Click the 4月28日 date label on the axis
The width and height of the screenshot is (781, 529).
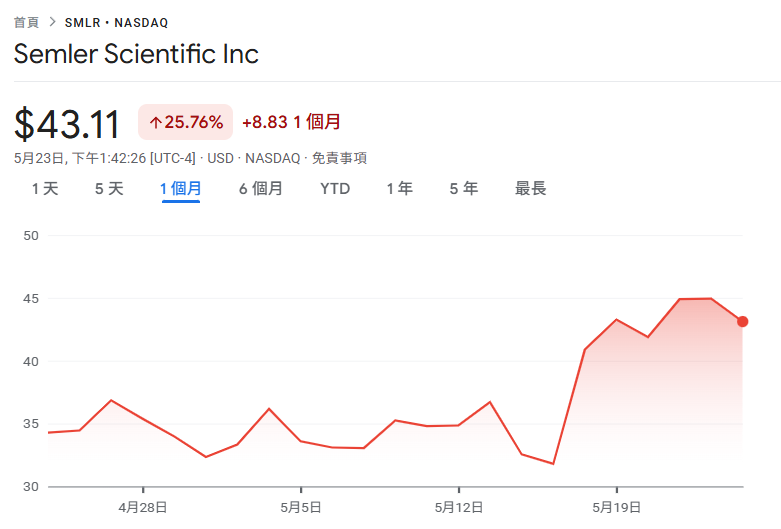[x=143, y=507]
